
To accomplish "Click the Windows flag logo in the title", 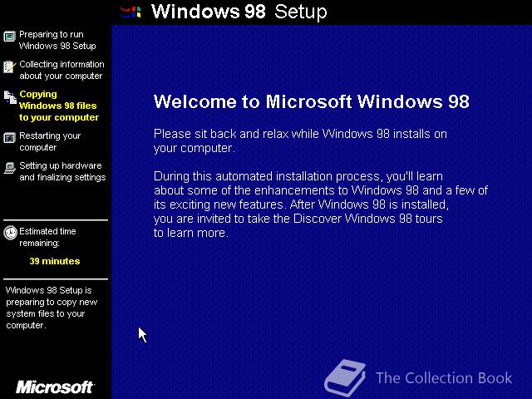I will [x=131, y=12].
